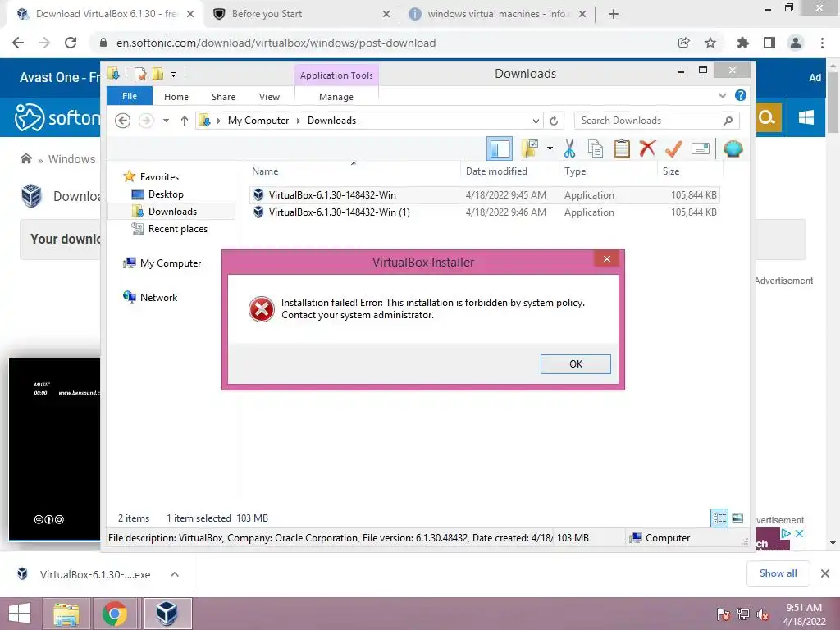Screen dimensions: 840x630
Task: Click the Search Downloads field
Action: [656, 121]
